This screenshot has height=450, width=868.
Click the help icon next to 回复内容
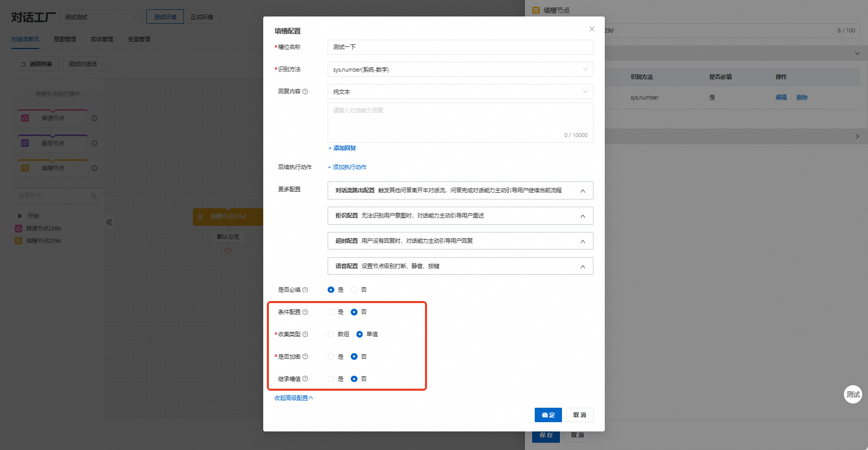coord(305,92)
